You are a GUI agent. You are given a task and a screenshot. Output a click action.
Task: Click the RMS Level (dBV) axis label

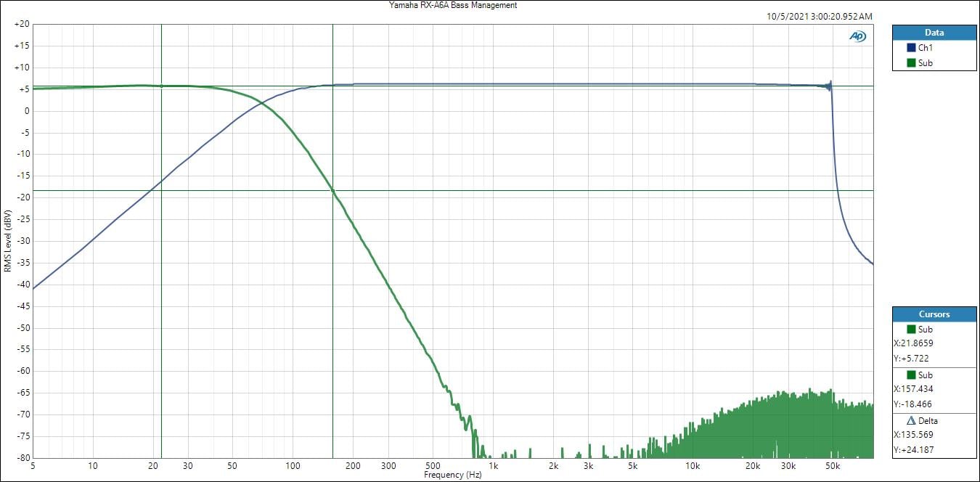(7, 241)
